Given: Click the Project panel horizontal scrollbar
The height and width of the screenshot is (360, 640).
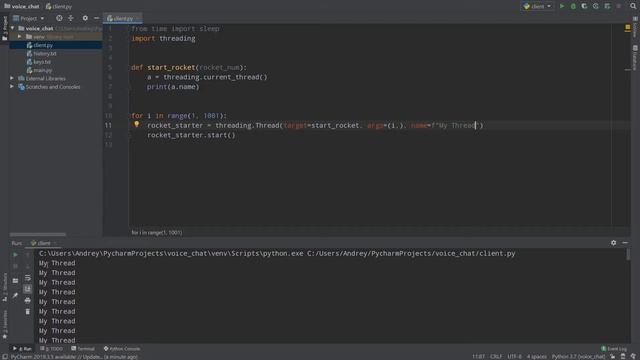Looking at the screenshot, I should coord(38,235).
